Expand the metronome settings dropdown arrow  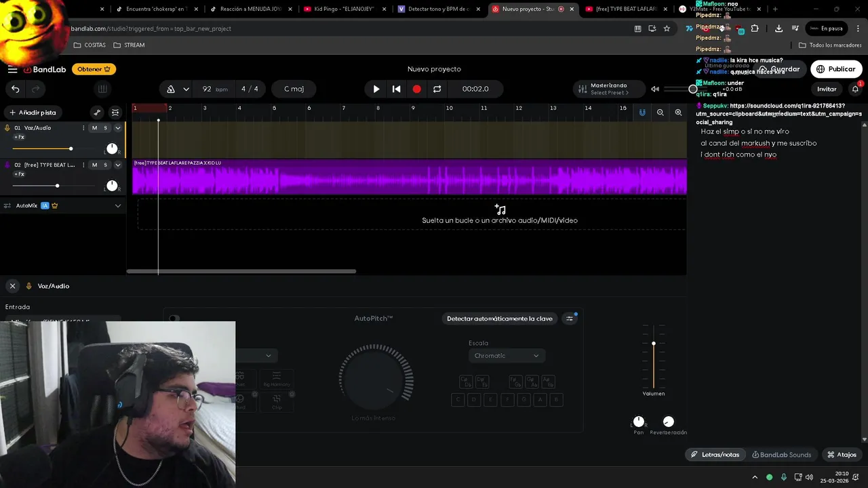[186, 89]
